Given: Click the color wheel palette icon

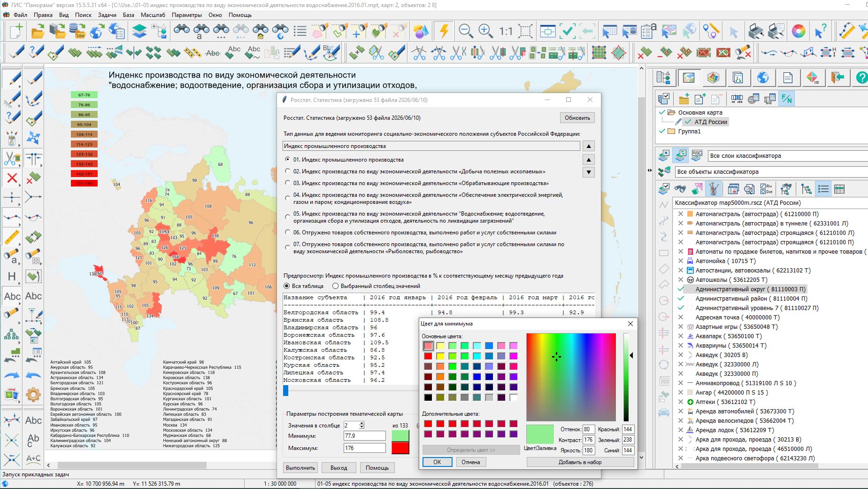Looking at the screenshot, I should (798, 31).
